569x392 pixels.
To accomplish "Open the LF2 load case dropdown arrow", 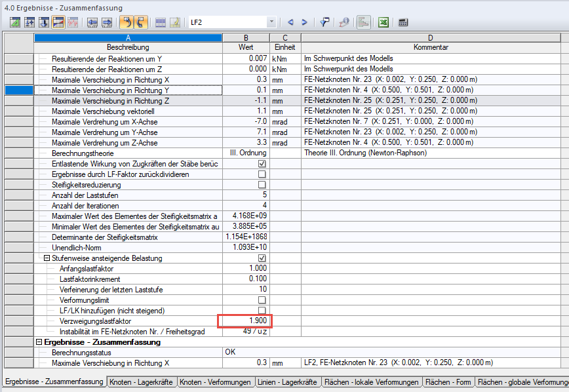I will pyautogui.click(x=271, y=22).
